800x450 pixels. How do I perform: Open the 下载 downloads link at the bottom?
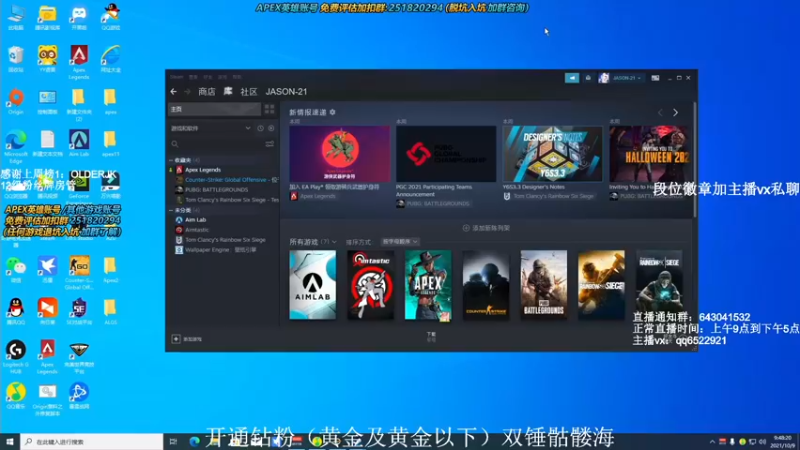tap(432, 336)
